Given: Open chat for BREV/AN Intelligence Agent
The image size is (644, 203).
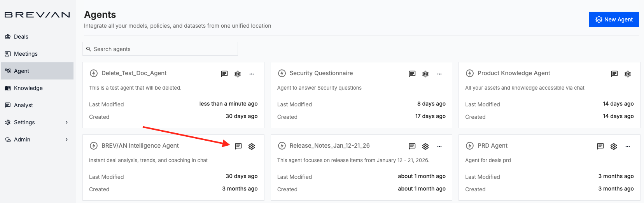Looking at the screenshot, I should pos(238,146).
